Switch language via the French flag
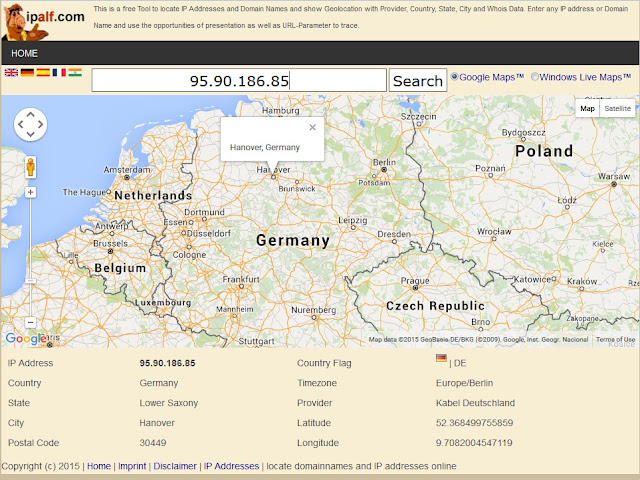This screenshot has height=480, width=640. (59, 73)
